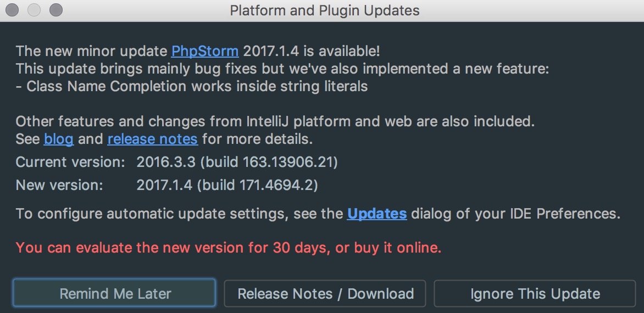
Task: Click the 'Current version:' label
Action: (x=70, y=162)
